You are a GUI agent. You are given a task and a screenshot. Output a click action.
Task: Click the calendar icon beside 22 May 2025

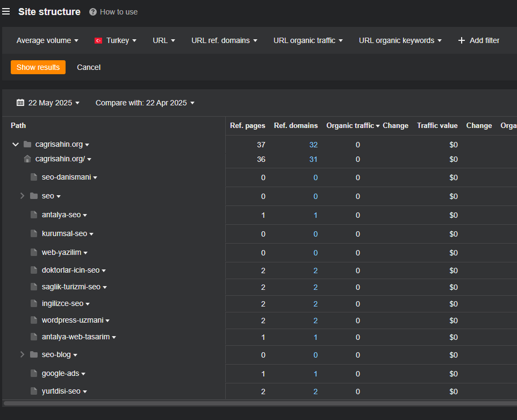point(20,103)
